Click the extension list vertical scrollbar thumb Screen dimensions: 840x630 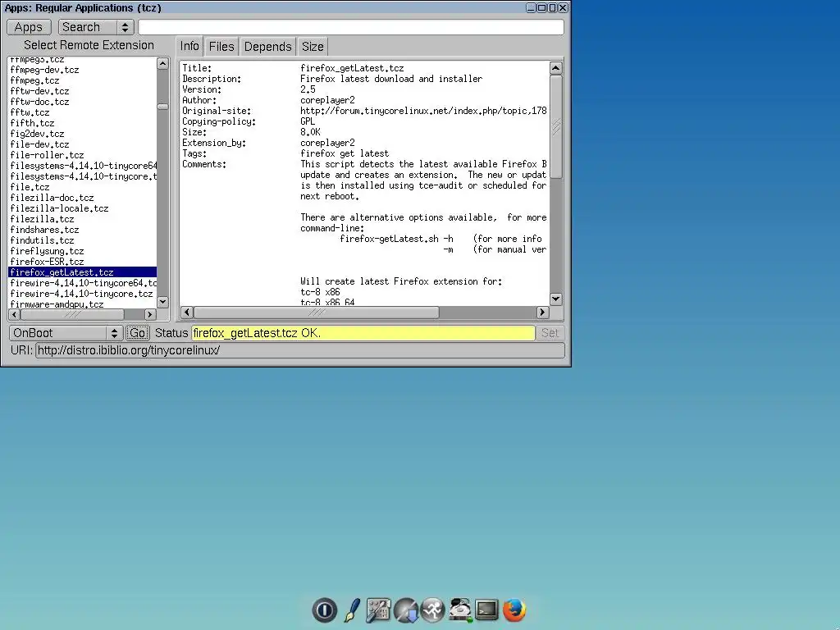(163, 107)
